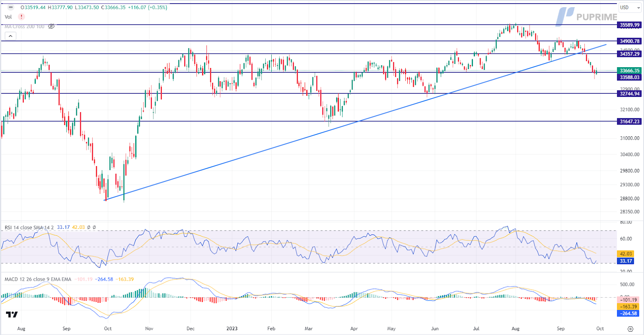
Task: Click the 29800.00 price axis tick
Action: click(x=630, y=171)
